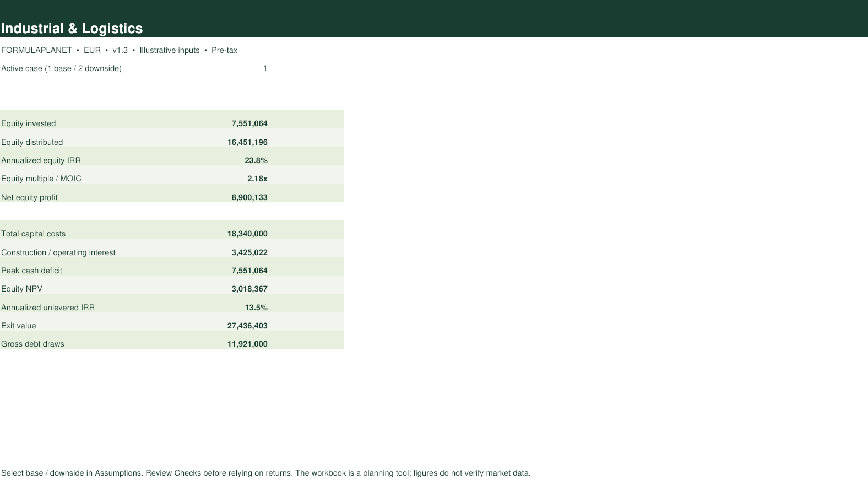This screenshot has height=496, width=868.
Task: Click the value 11,921,000
Action: tap(247, 344)
